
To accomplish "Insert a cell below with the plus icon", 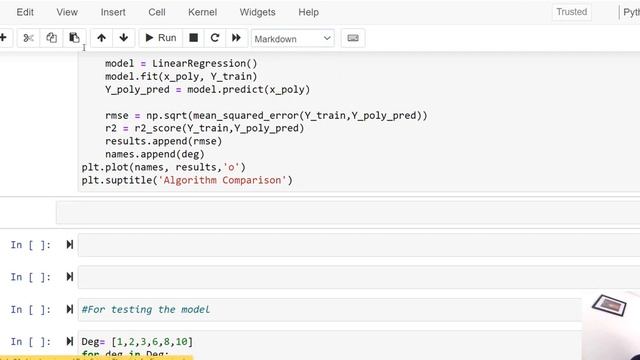I will point(3,38).
